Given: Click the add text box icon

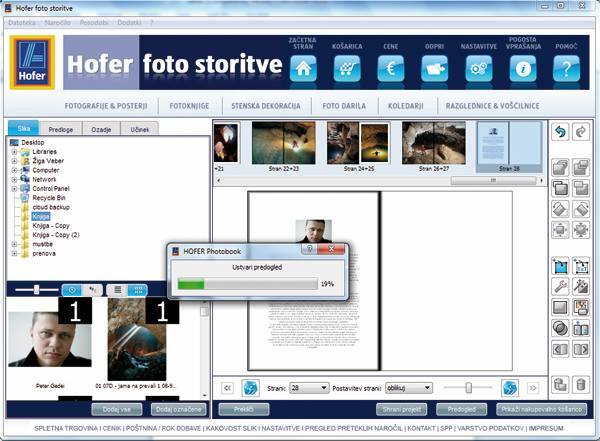Looking at the screenshot, I should [x=581, y=266].
